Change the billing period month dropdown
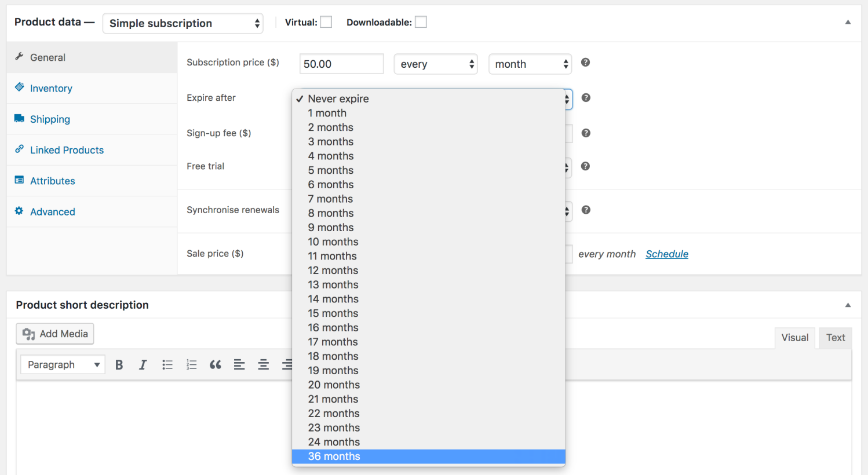This screenshot has width=868, height=475. [530, 64]
